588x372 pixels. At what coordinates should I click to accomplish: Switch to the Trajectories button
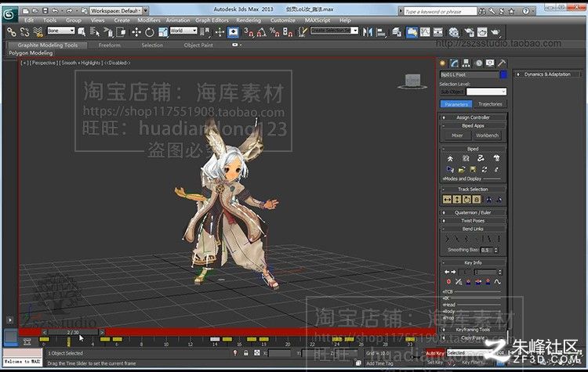[x=490, y=104]
